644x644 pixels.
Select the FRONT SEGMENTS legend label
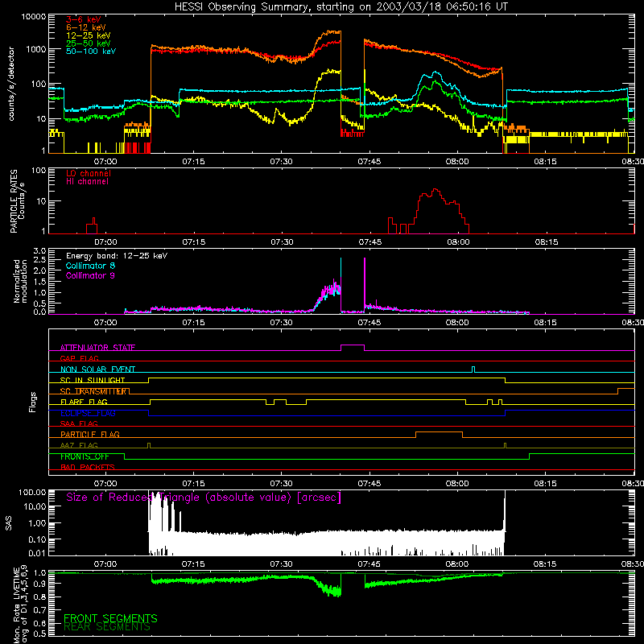(110, 618)
